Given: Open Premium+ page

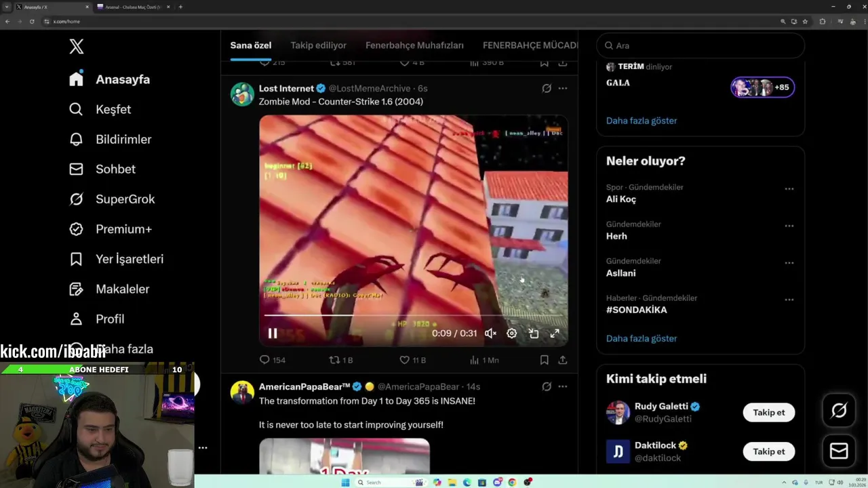Looking at the screenshot, I should tap(110, 229).
